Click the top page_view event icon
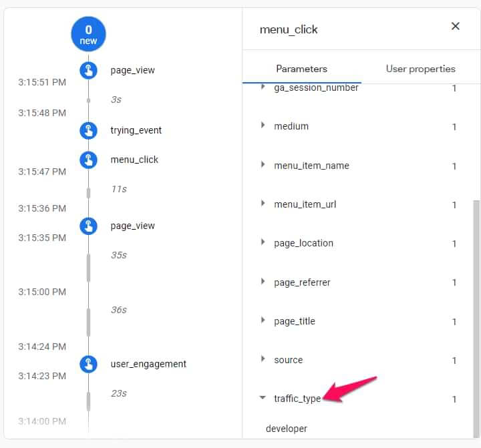The image size is (481, 448). point(88,70)
